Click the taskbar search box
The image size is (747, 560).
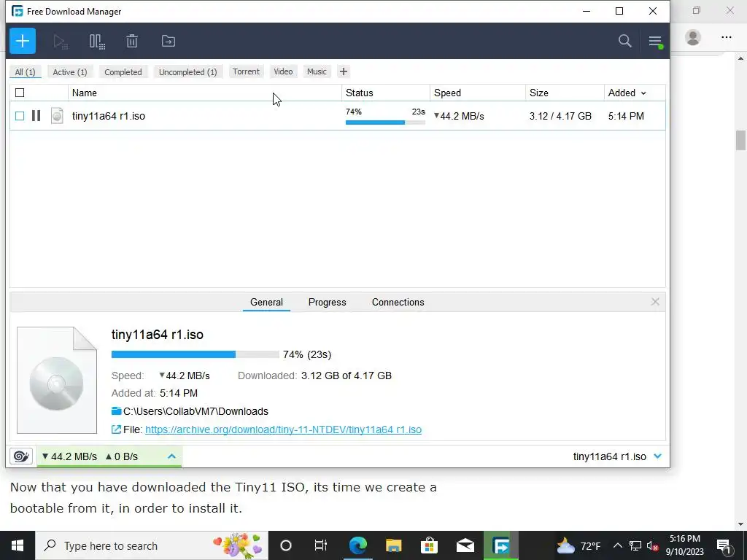152,545
